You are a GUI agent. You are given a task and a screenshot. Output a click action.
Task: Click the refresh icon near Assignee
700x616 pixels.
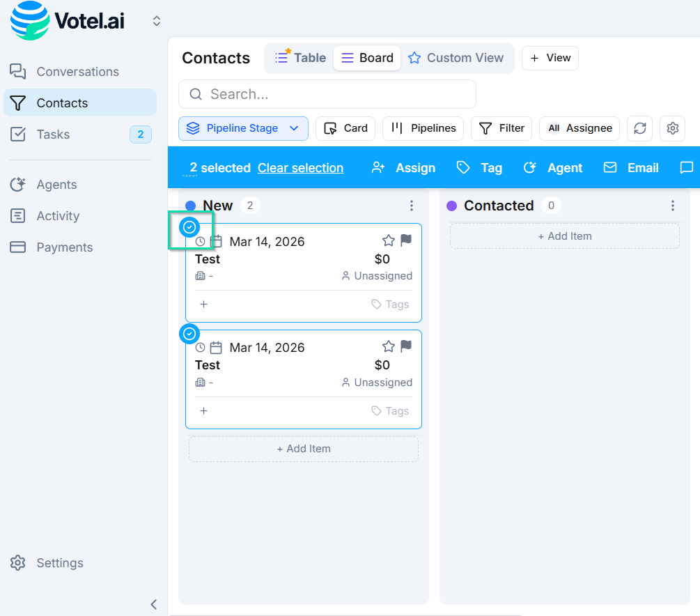pos(639,128)
